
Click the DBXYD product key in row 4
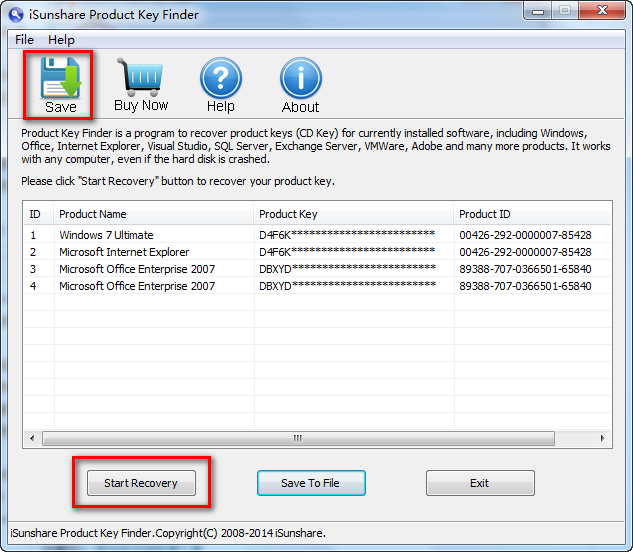click(x=347, y=286)
